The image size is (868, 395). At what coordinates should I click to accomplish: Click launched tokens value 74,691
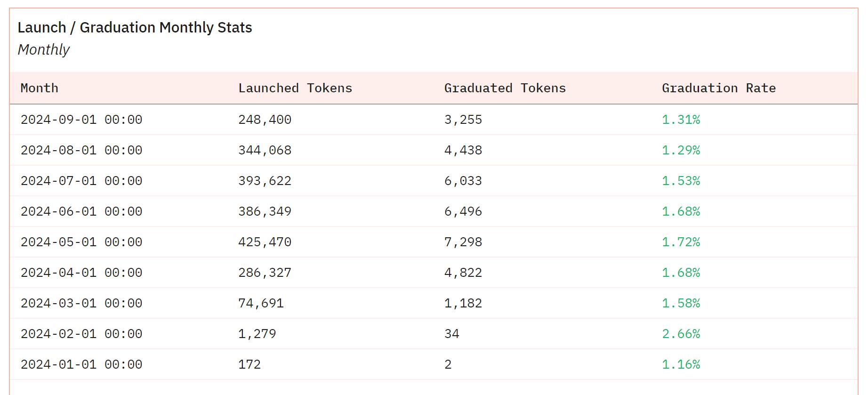tap(261, 303)
